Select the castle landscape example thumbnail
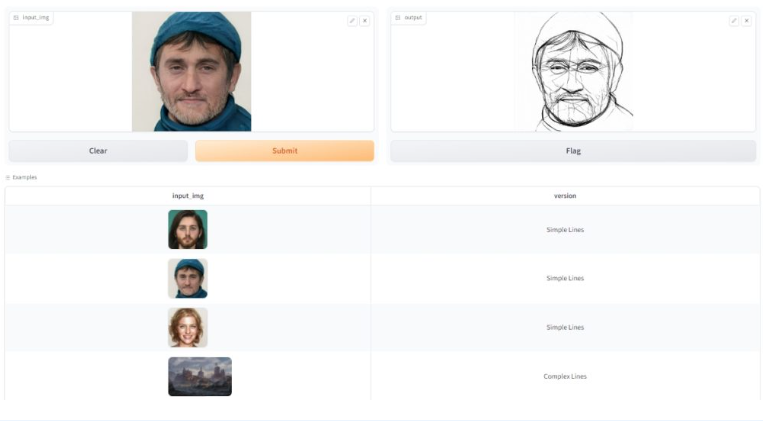This screenshot has width=763, height=421. [199, 376]
